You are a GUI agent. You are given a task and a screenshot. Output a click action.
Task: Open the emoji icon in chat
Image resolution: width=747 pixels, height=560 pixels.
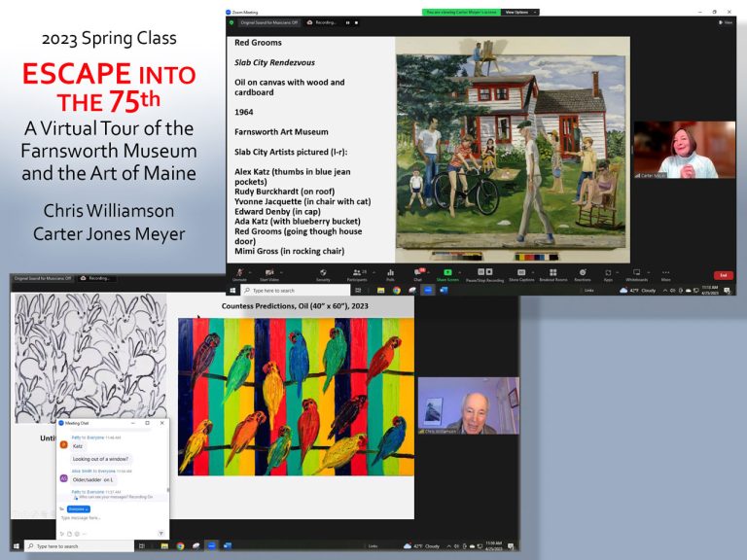pyautogui.click(x=77, y=534)
